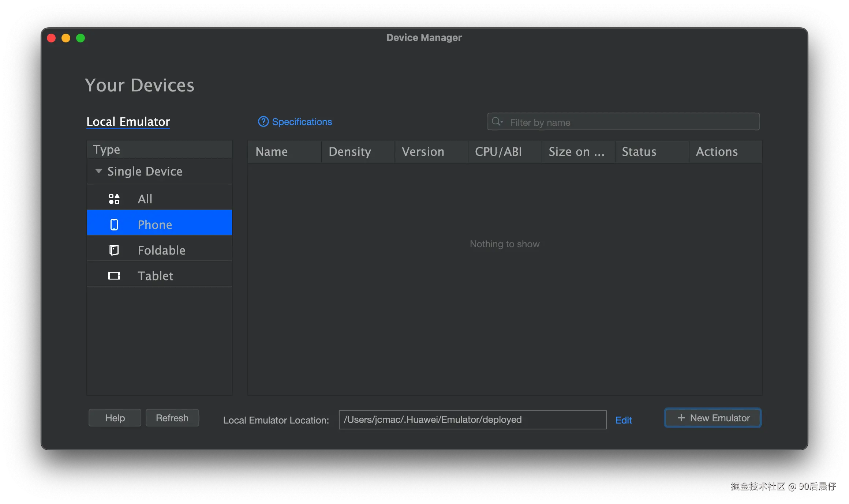
Task: Select the Single Device group label
Action: [x=145, y=171]
